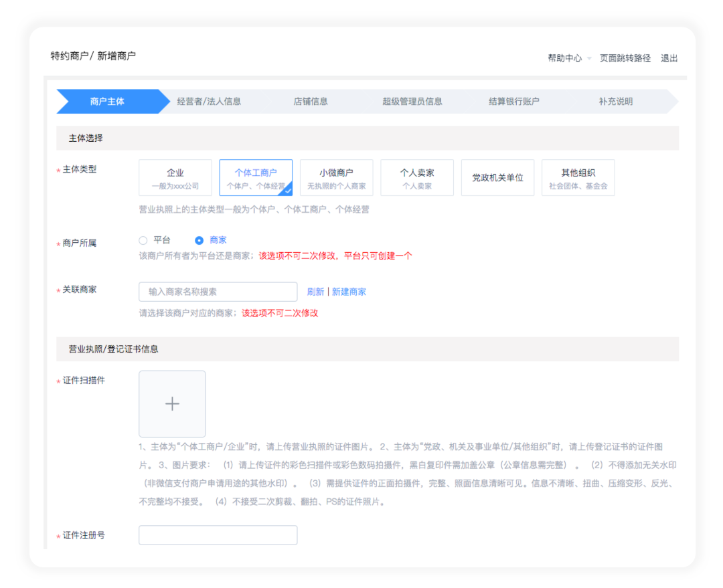723x588 pixels.
Task: Open the 帮助中心 dropdown
Action: tap(564, 58)
